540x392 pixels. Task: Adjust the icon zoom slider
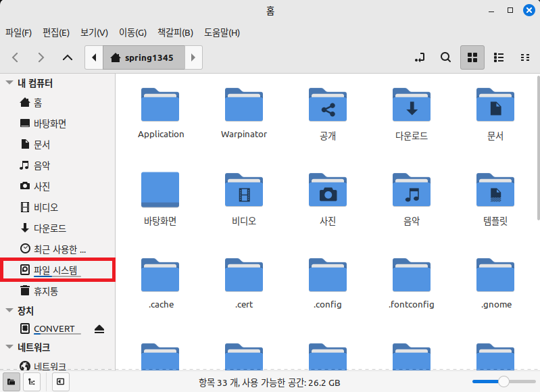pyautogui.click(x=504, y=381)
